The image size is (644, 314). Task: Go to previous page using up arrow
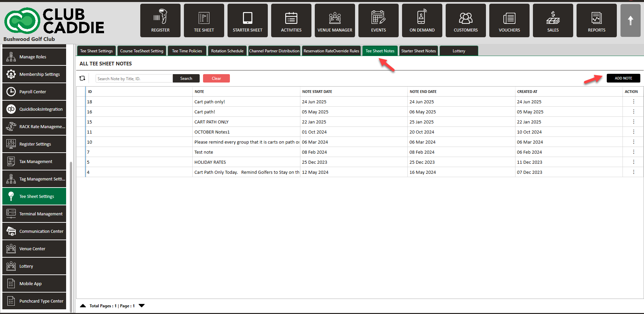point(83,306)
